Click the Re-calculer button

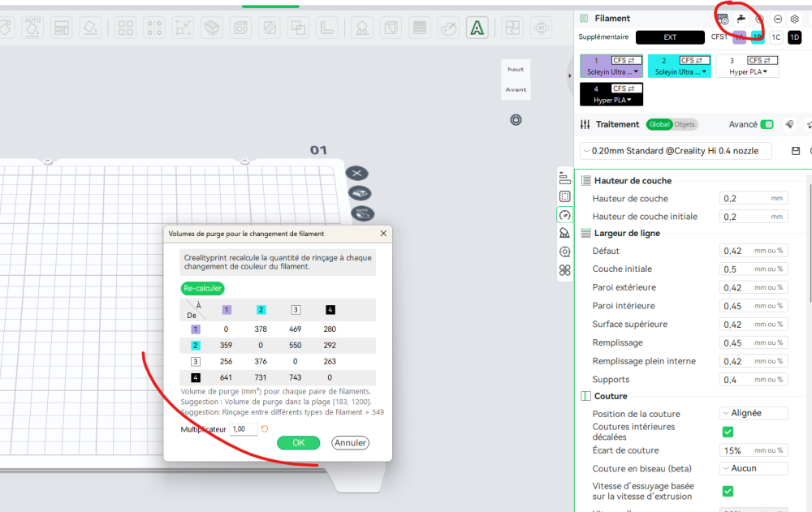point(202,288)
